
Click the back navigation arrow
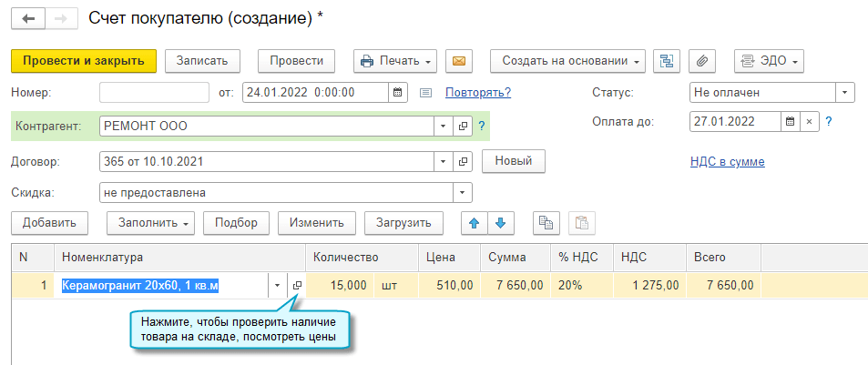coord(27,18)
